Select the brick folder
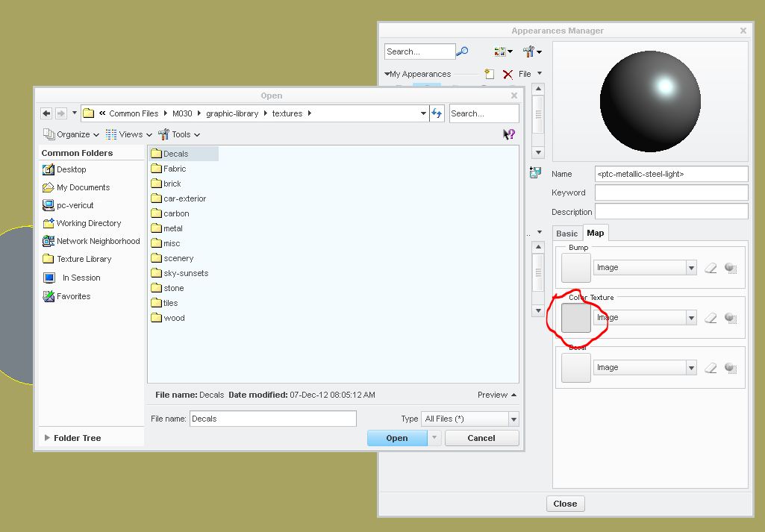 [166, 184]
